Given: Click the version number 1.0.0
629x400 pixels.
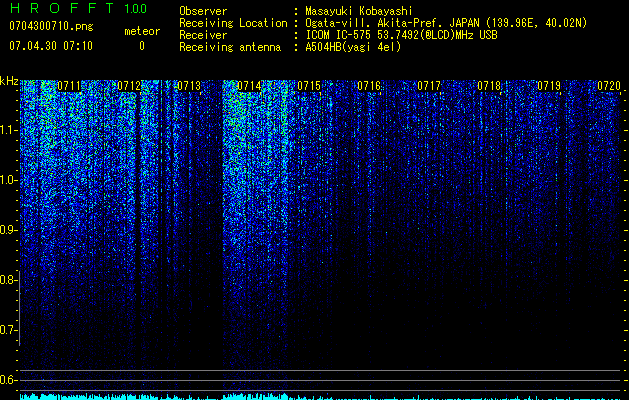Looking at the screenshot, I should coord(136,8).
